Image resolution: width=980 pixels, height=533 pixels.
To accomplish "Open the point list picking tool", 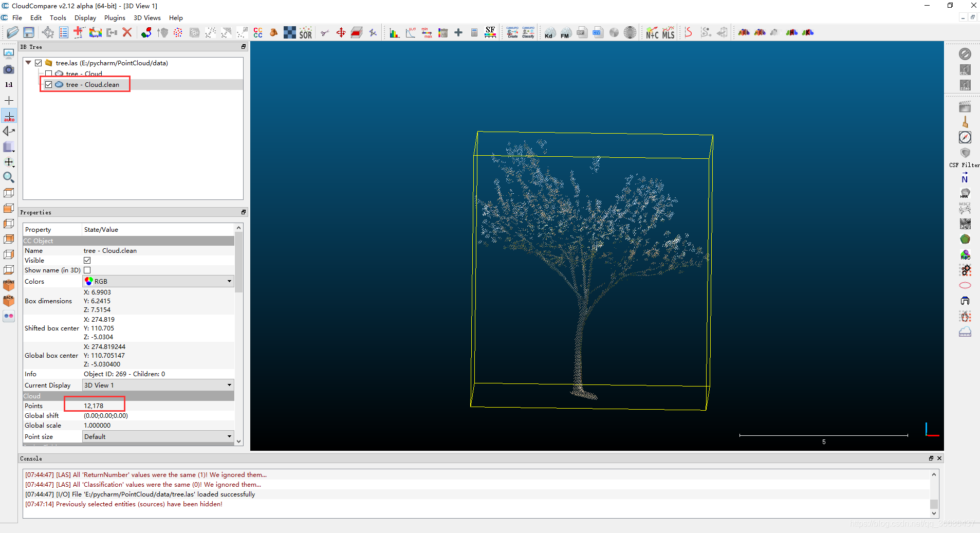I will click(64, 32).
